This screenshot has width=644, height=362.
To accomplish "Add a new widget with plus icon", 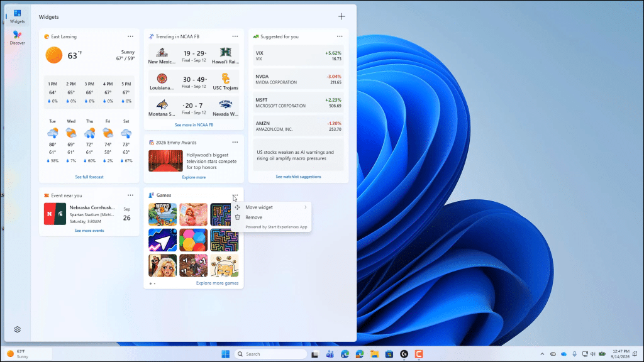I will click(x=341, y=16).
